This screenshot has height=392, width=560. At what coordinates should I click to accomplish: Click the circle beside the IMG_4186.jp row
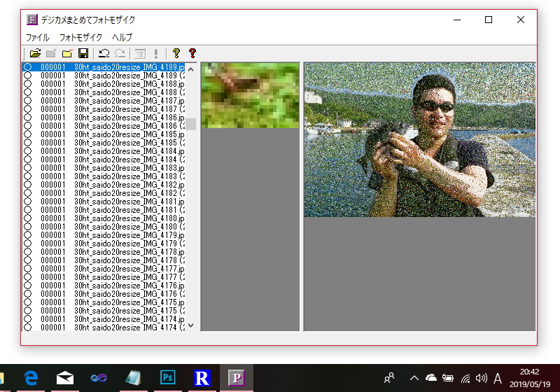(28, 118)
